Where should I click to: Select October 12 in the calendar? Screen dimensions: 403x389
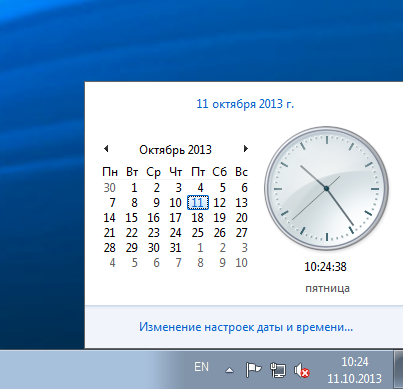(x=220, y=203)
